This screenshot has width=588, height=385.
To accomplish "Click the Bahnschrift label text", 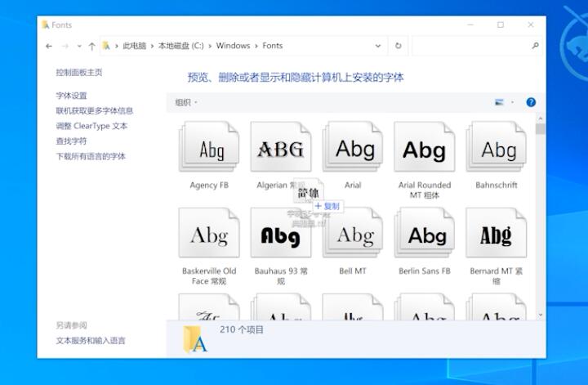I will coord(497,185).
